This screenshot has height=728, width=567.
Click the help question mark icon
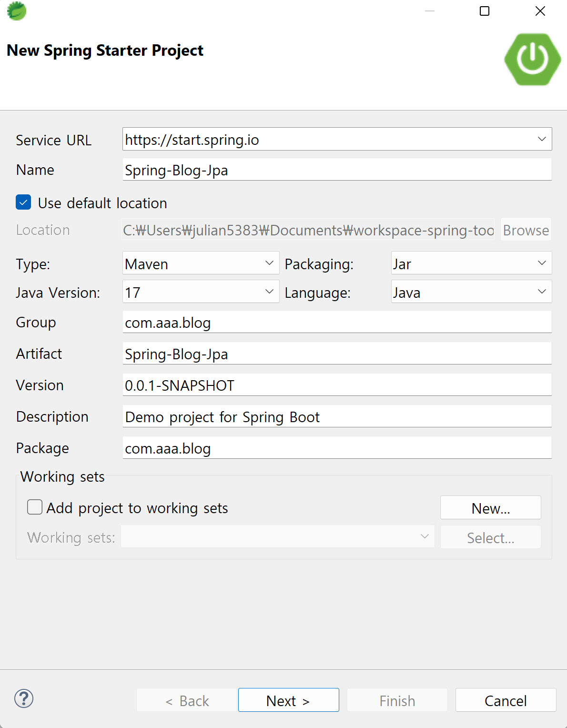tap(24, 699)
